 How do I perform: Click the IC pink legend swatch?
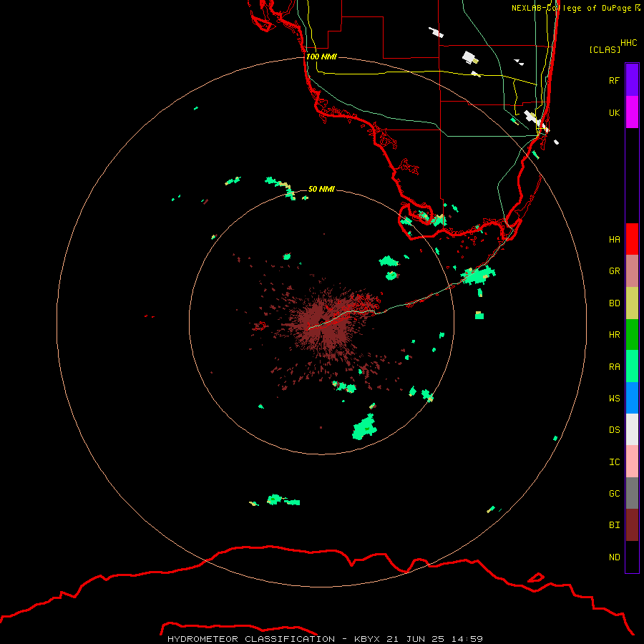[632, 462]
